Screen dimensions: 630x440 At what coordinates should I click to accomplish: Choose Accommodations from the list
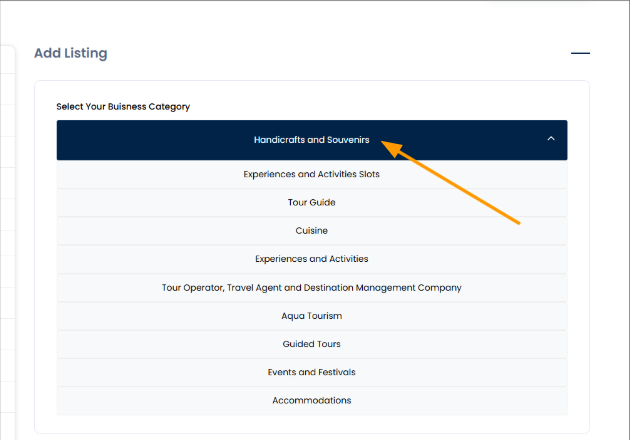pyautogui.click(x=311, y=400)
